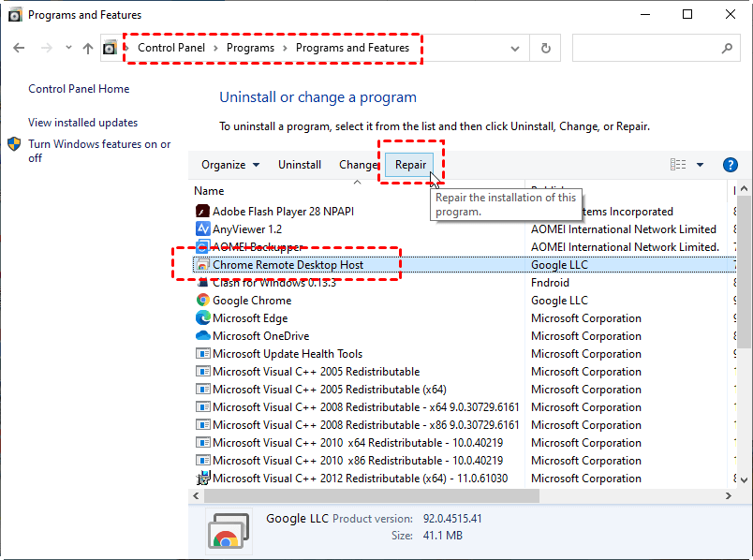Image resolution: width=753 pixels, height=560 pixels.
Task: Select the Clash for Windows 0.13.3 entry
Action: pyautogui.click(x=274, y=283)
